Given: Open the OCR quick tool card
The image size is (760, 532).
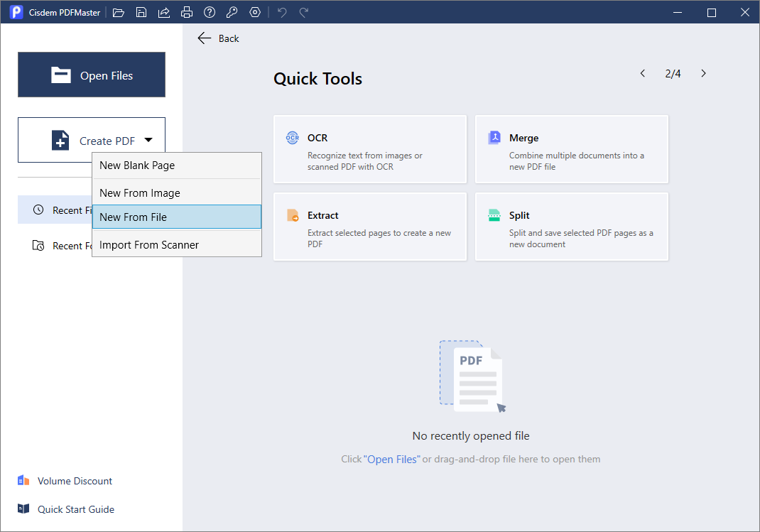Looking at the screenshot, I should coord(370,149).
